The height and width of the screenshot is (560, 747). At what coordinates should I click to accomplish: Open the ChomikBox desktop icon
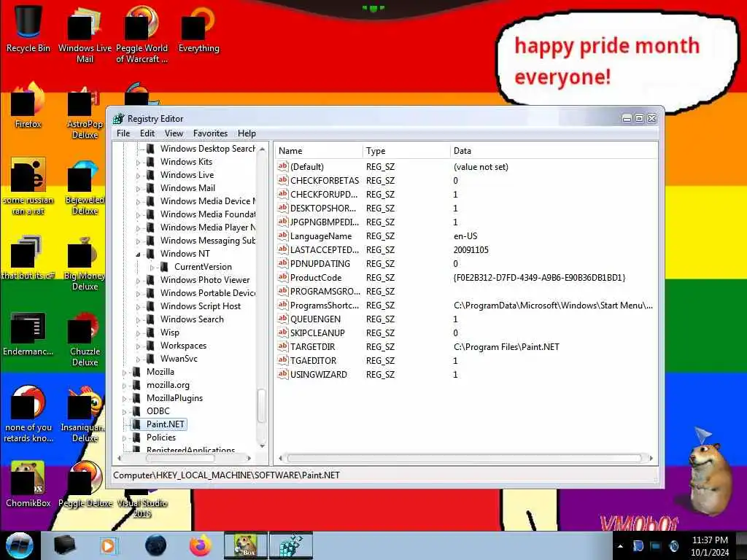pos(28,484)
